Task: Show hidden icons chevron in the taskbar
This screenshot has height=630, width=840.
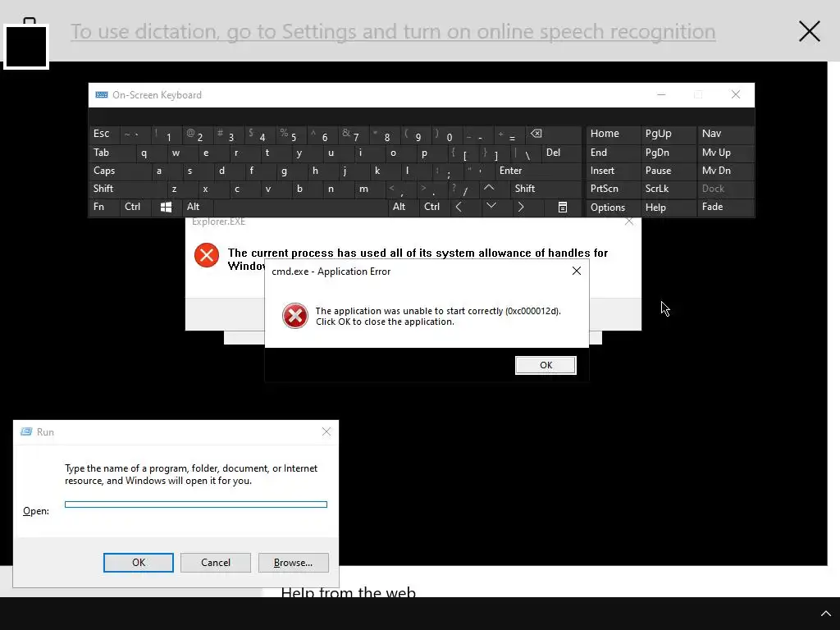Action: click(825, 614)
